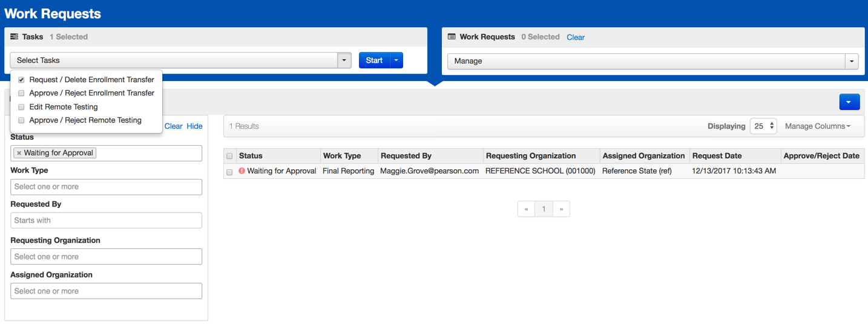Image resolution: width=868 pixels, height=324 pixels.
Task: Click into the Requested By field
Action: coord(106,221)
